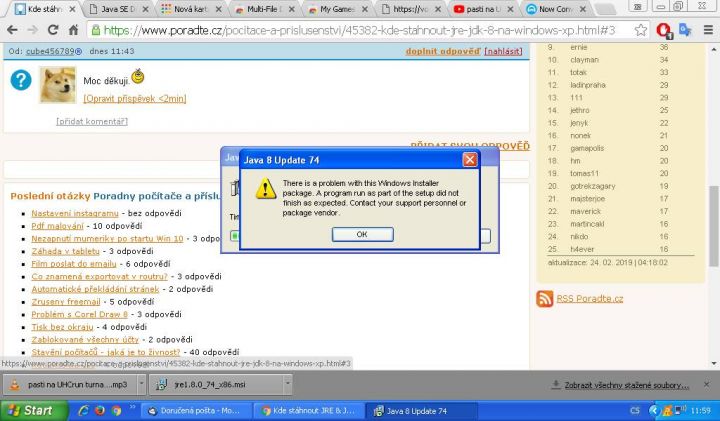
Task: Switch to Kde stáhnout JRE Chrome taskbar window
Action: pos(309,411)
